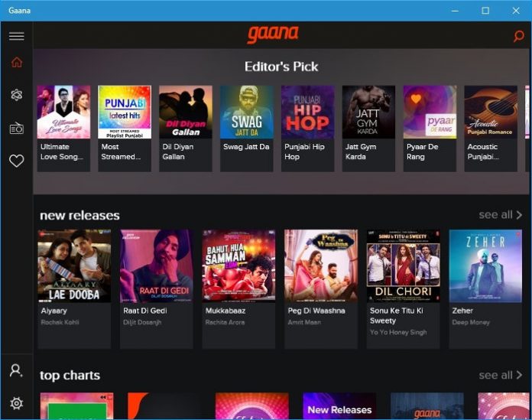
Task: Click Pyaar De Rang caption text
Action: coord(423,151)
